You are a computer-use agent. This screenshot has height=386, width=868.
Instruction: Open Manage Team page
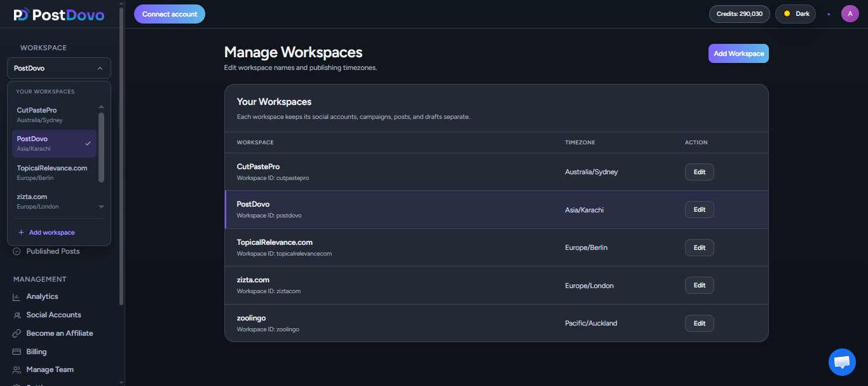point(50,370)
